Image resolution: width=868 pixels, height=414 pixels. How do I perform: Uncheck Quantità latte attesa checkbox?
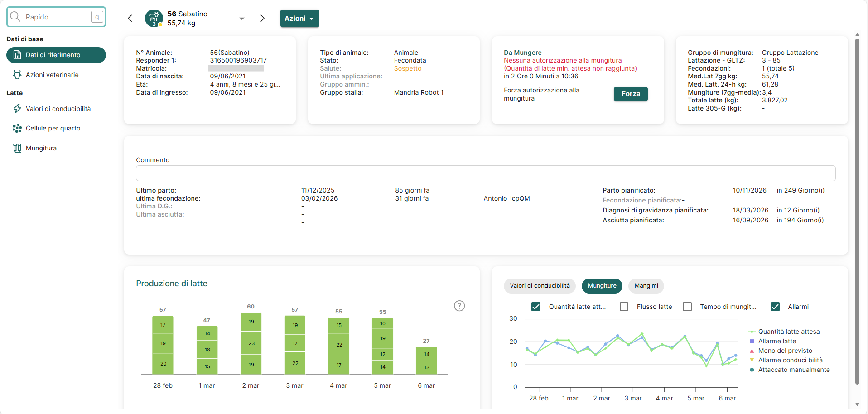pyautogui.click(x=535, y=307)
